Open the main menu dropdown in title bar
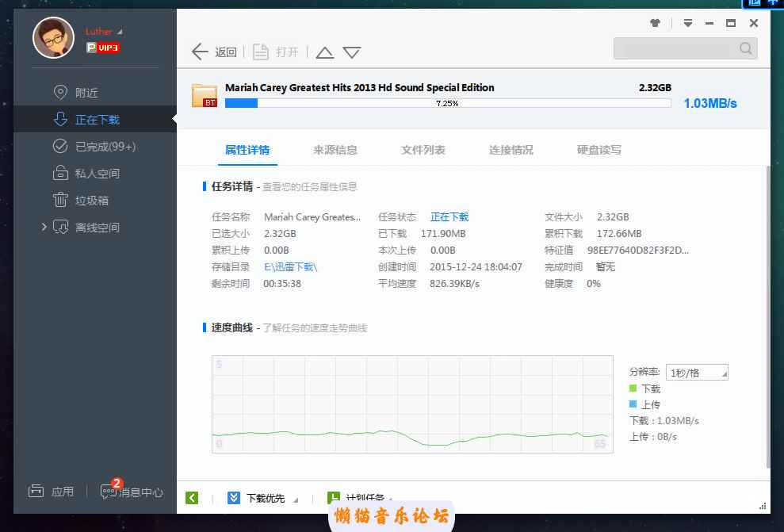Viewport: 784px width, 532px height. point(688,22)
